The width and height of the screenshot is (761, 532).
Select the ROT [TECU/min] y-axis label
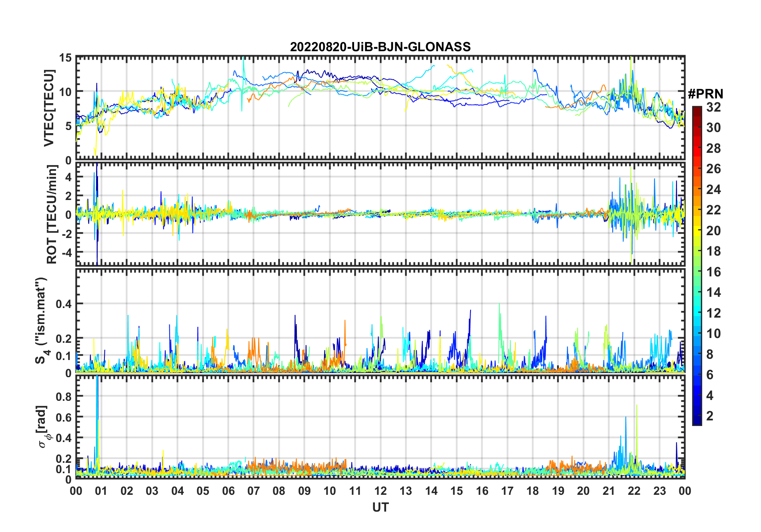point(52,214)
